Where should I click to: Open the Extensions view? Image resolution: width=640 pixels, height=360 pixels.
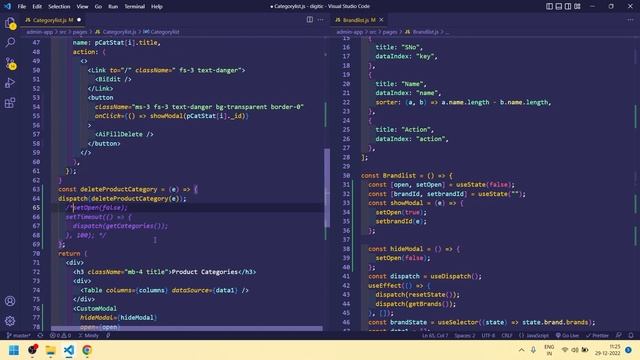[x=10, y=102]
